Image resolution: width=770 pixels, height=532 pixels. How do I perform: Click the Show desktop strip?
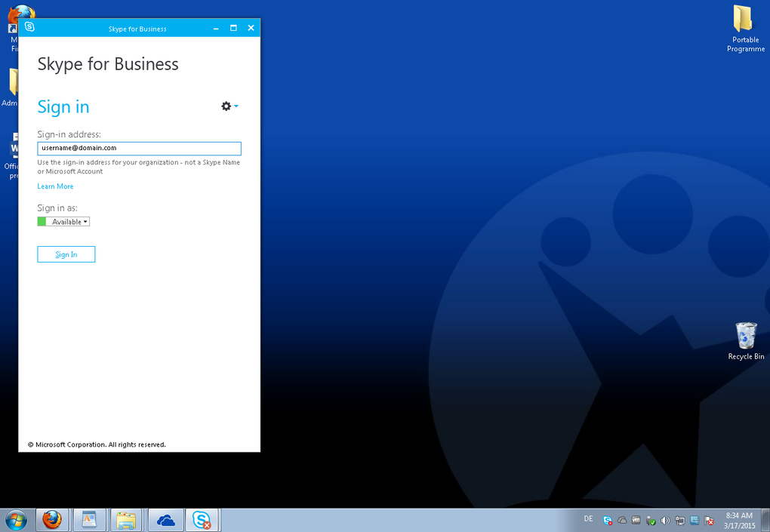pyautogui.click(x=765, y=520)
